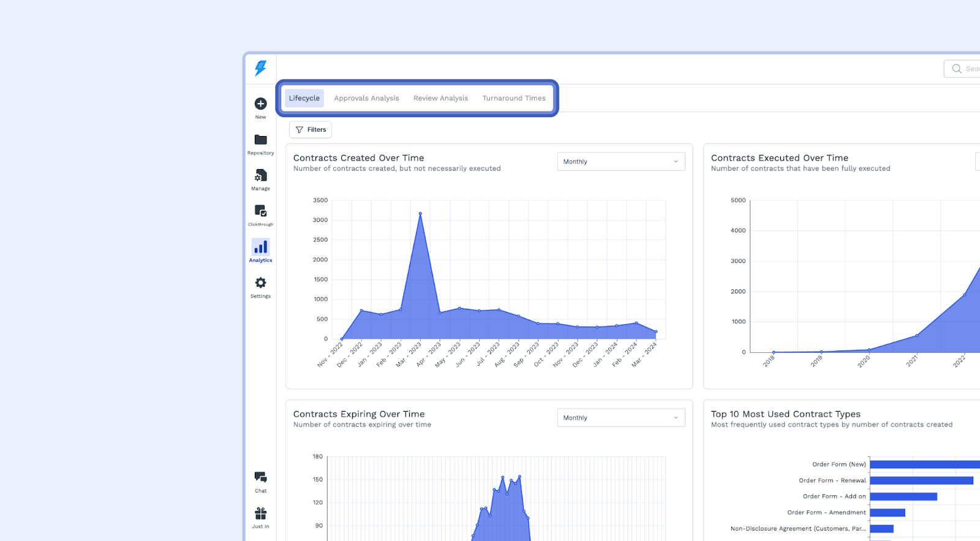Screen dimensions: 980x541
Task: Expand Monthly dropdown for Contracts Created chart
Action: [x=620, y=162]
